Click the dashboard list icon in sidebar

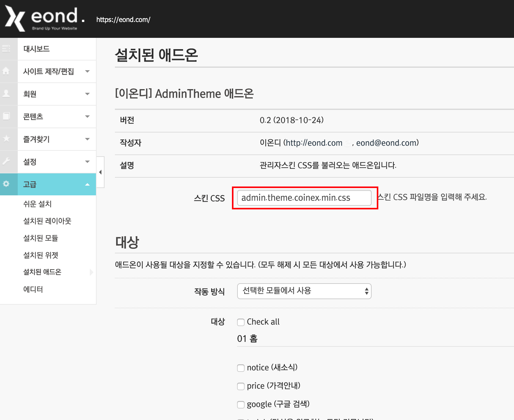click(6, 49)
